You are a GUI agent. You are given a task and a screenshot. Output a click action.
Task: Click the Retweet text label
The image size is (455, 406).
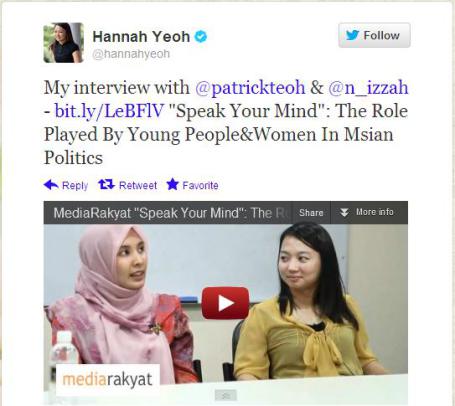[x=138, y=185]
